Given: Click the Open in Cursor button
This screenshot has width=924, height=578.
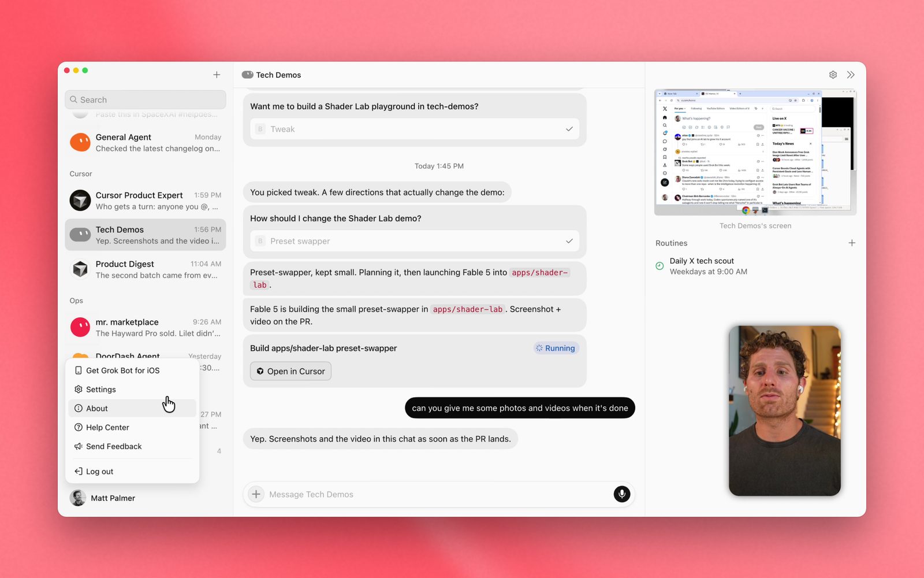Looking at the screenshot, I should click(290, 371).
